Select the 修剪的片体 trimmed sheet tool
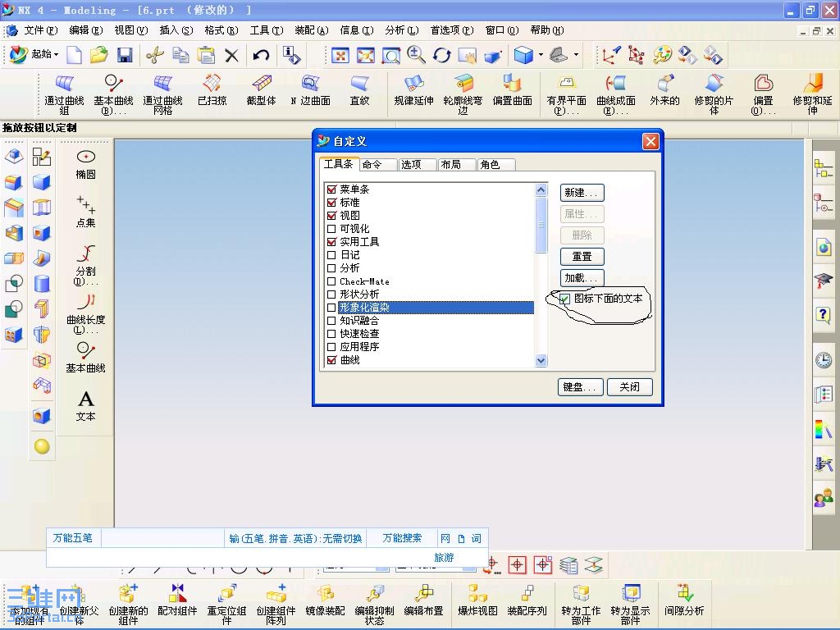The height and width of the screenshot is (630, 840). [x=714, y=94]
